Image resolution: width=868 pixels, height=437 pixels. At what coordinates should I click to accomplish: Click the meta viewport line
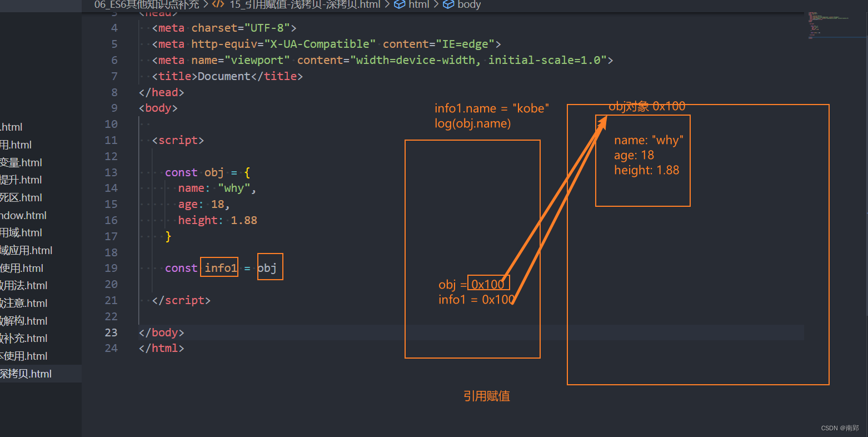(382, 60)
